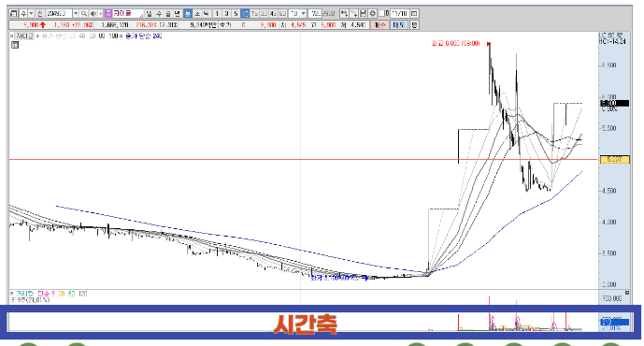Set interval to 5 minutes

(236, 14)
